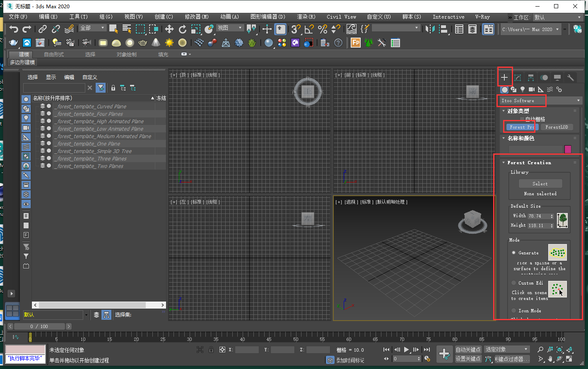Select the Cameras category icon in Create panel

pyautogui.click(x=532, y=89)
